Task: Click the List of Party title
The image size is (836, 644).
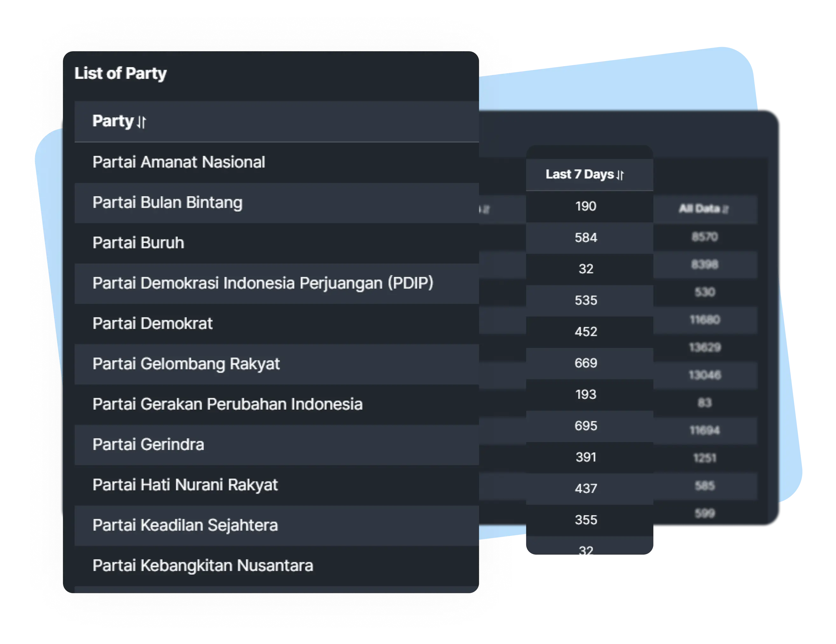Action: [x=121, y=73]
